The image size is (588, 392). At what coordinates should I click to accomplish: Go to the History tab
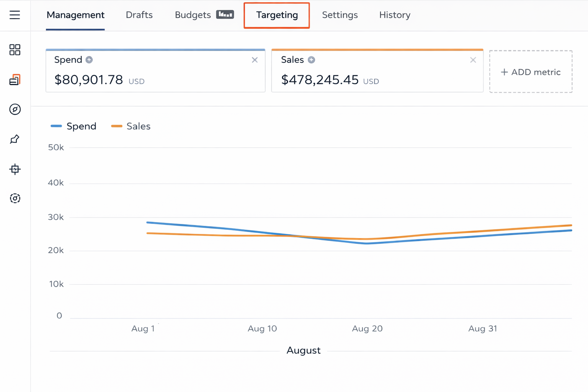click(394, 15)
